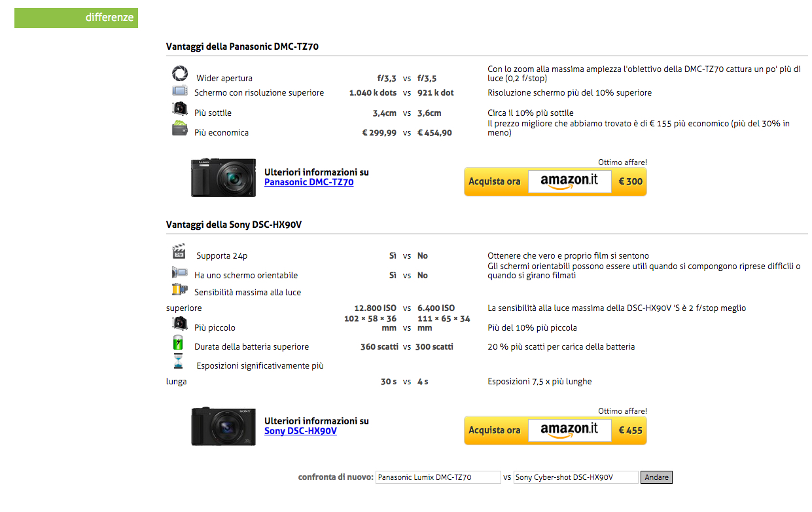Click the battery icon for battery life
Screen dimensions: 812x512
point(178,343)
